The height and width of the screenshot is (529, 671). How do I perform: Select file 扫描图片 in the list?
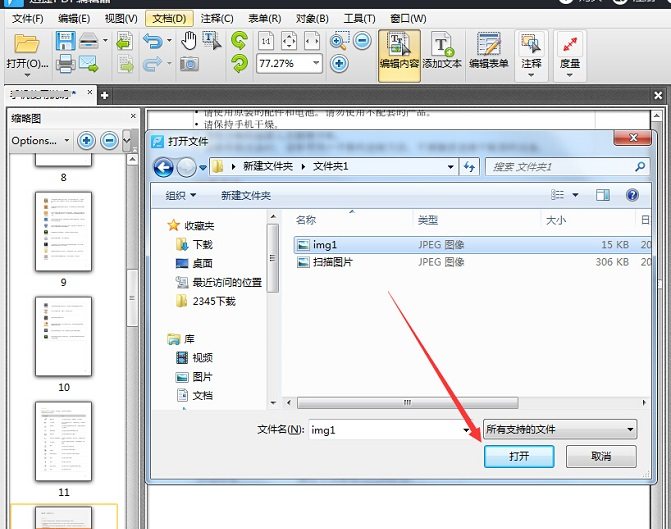[x=472, y=262]
